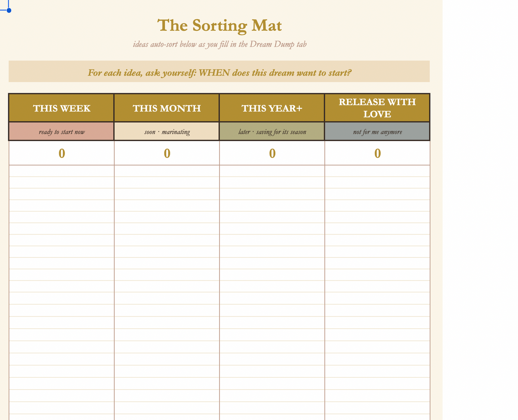Select the 'ready to start now' cell
518x420 pixels.
[61, 131]
